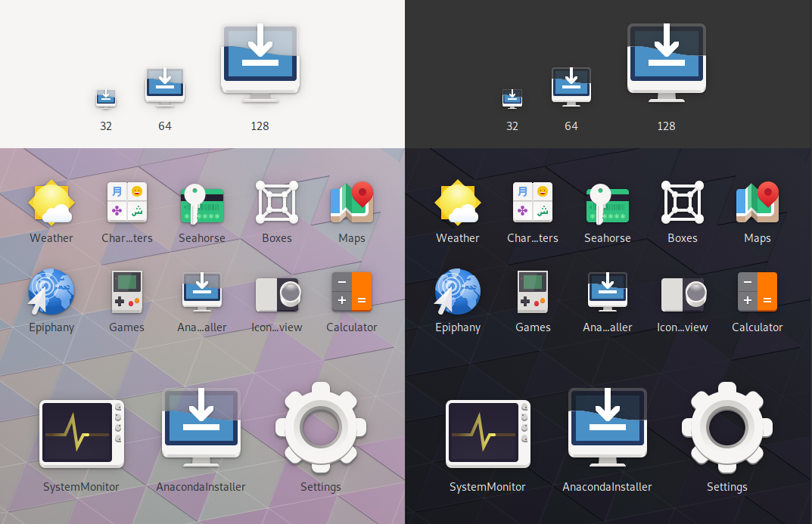Click the "Char...ters" label in the light panel
This screenshot has height=524, width=812.
[127, 238]
